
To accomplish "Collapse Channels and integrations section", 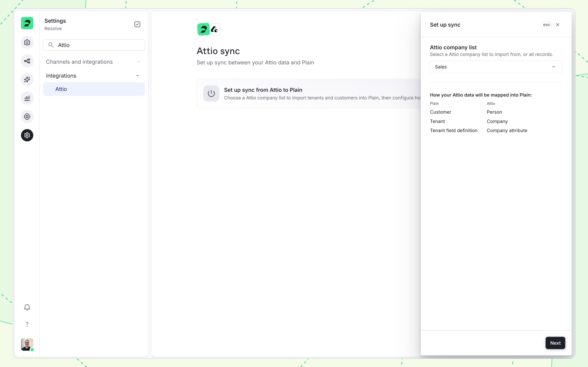I will click(x=138, y=62).
